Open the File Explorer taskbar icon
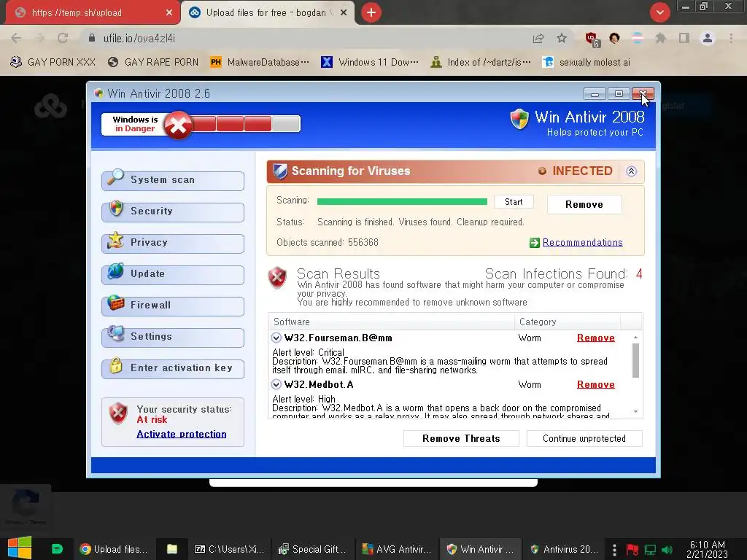Viewport: 747px width, 560px height. pos(172,549)
